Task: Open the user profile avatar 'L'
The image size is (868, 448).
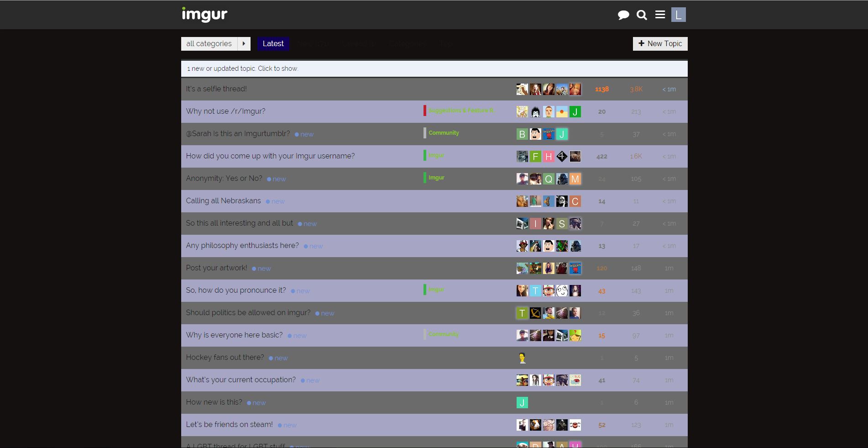Action: click(679, 15)
